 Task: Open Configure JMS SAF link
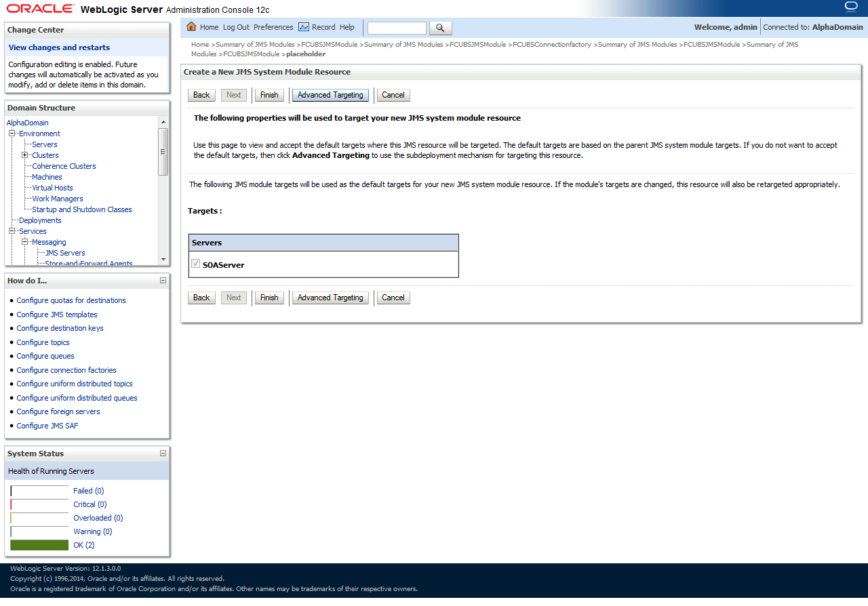pos(47,426)
